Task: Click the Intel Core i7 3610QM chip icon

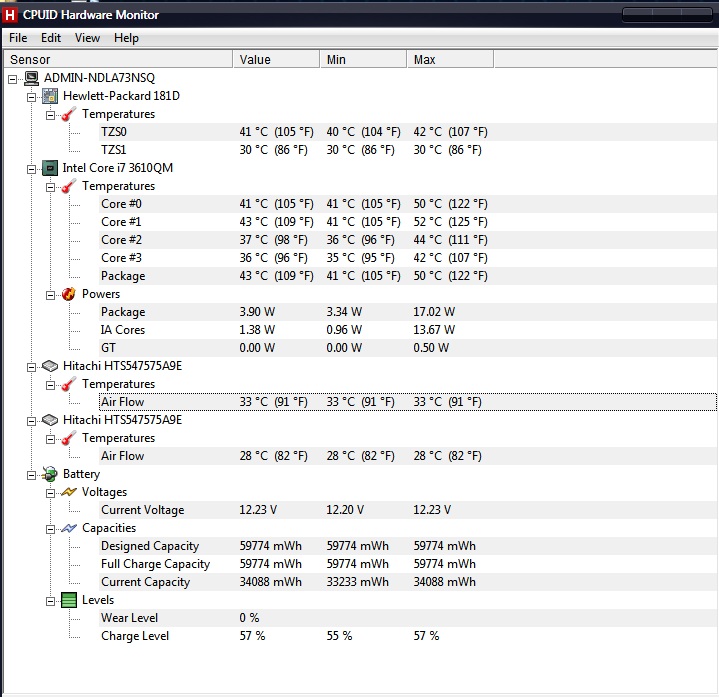Action: click(x=50, y=168)
